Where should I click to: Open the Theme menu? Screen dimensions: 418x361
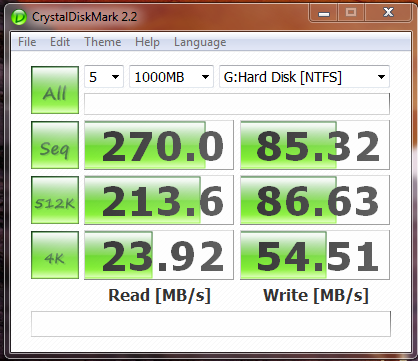pos(103,42)
